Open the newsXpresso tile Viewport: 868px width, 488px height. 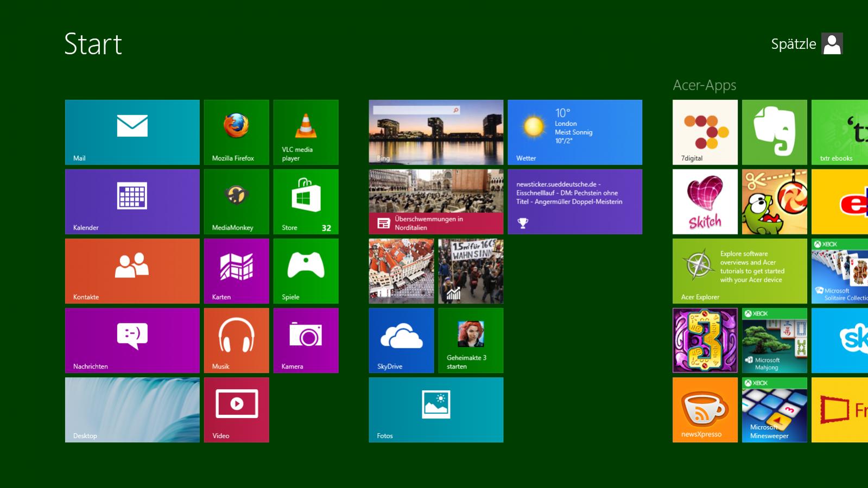tap(705, 410)
